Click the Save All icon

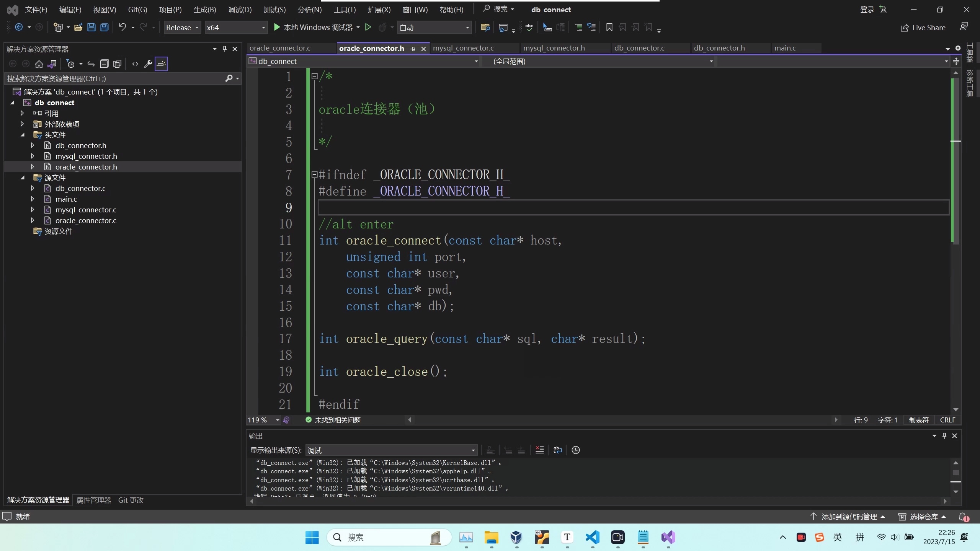[x=104, y=27]
